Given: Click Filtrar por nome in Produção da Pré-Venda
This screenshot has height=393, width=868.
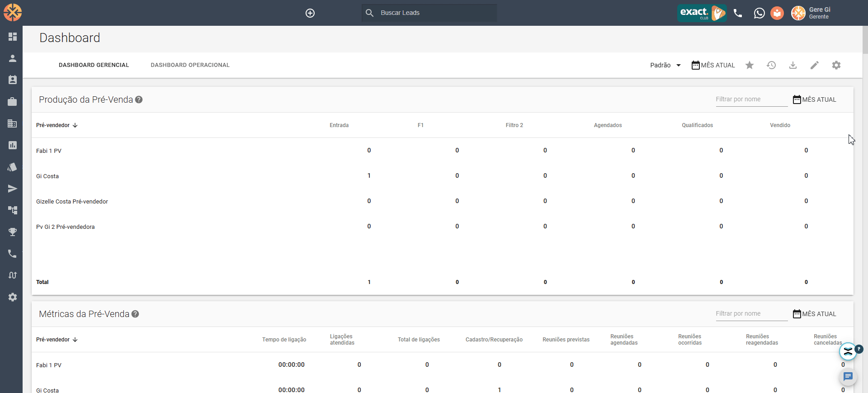Looking at the screenshot, I should coord(751,99).
